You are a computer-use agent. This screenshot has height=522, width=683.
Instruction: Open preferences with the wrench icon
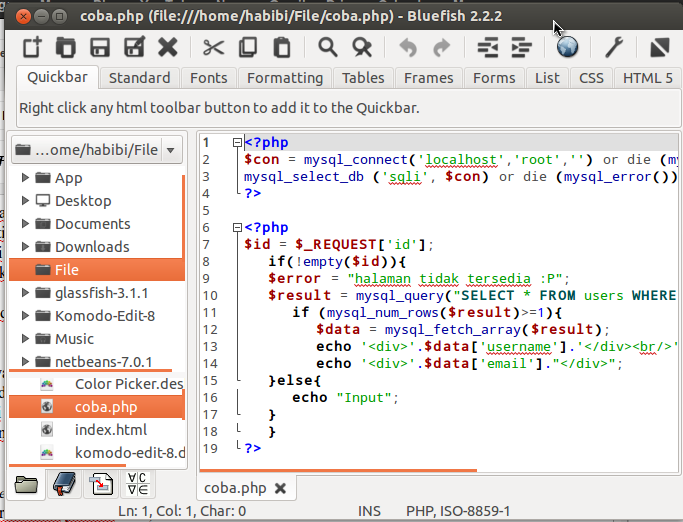(x=614, y=47)
